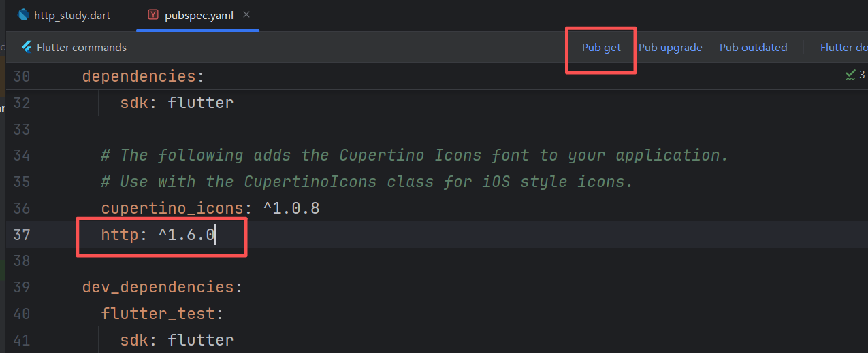Switch to the http_study.dart tab
The width and height of the screenshot is (868, 353).
(71, 15)
